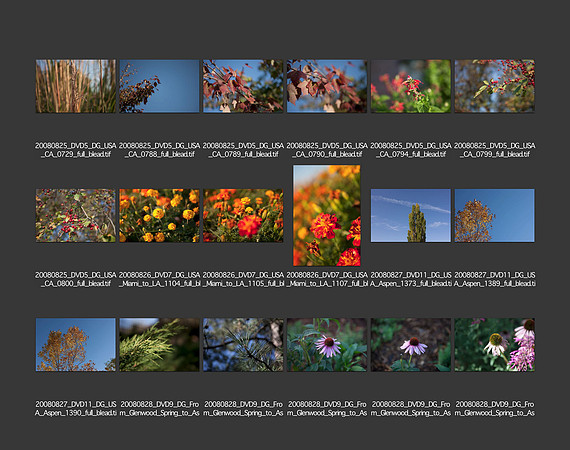Click the Glenwood_Spring caption under the pine needles thumbnail
This screenshot has width=570, height=450.
(243, 409)
